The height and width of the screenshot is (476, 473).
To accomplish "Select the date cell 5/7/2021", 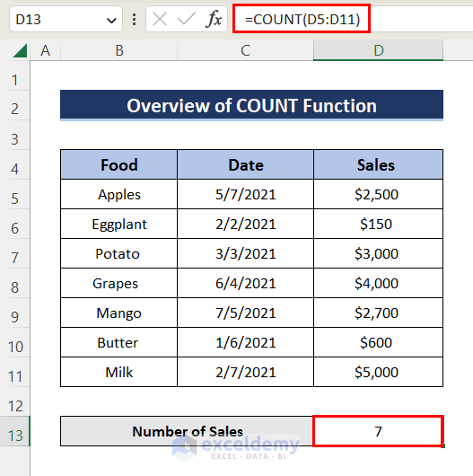I will click(x=245, y=194).
